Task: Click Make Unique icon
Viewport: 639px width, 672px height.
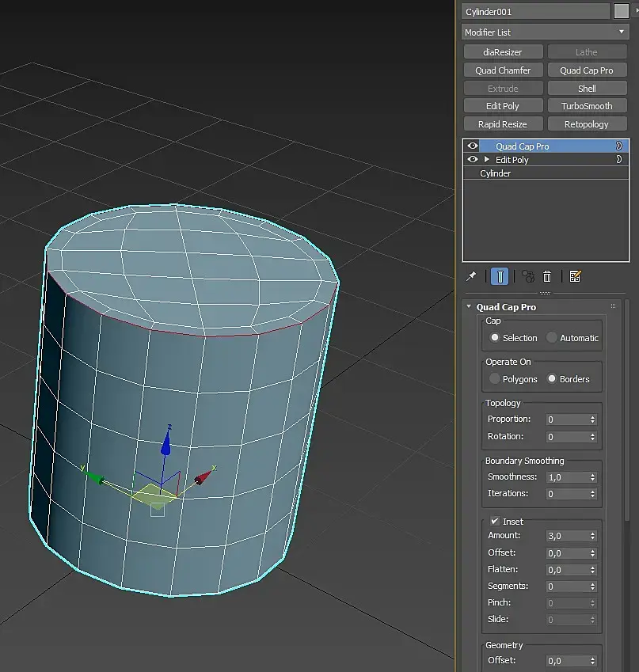Action: (x=528, y=276)
